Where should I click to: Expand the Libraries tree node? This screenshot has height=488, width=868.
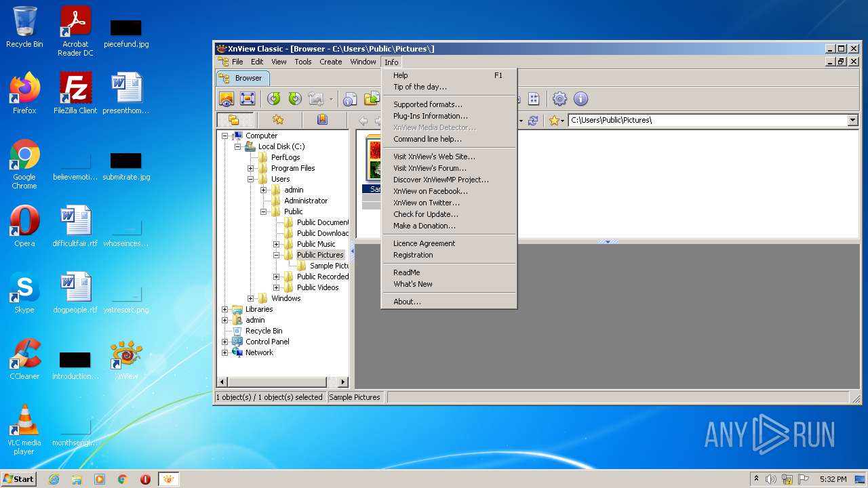click(x=225, y=309)
